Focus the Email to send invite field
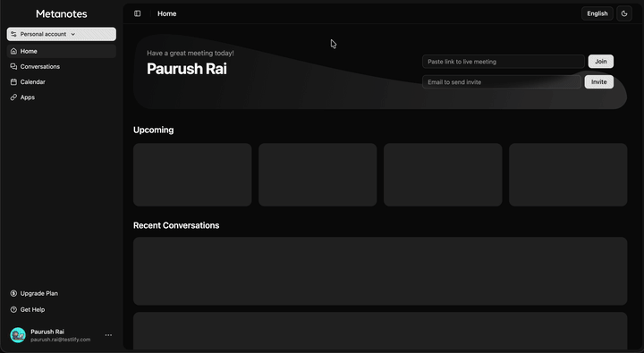The height and width of the screenshot is (353, 644). tap(502, 82)
